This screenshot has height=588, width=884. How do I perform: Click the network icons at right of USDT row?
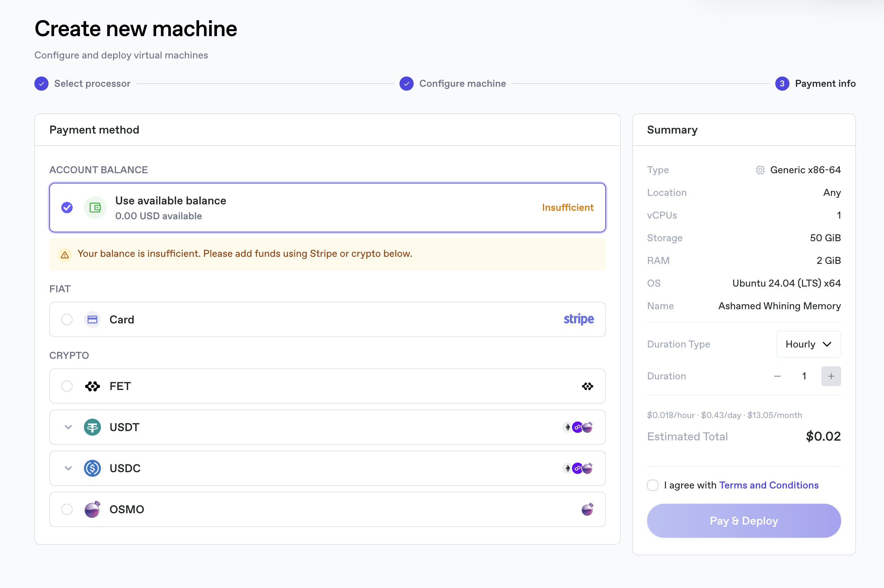[x=578, y=427]
